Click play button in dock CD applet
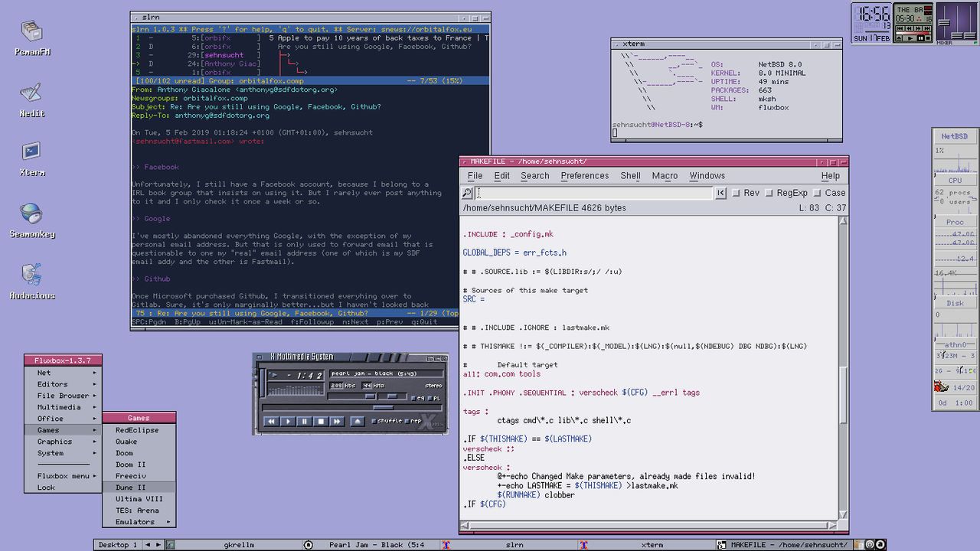This screenshot has width=980, height=551. 910,38
